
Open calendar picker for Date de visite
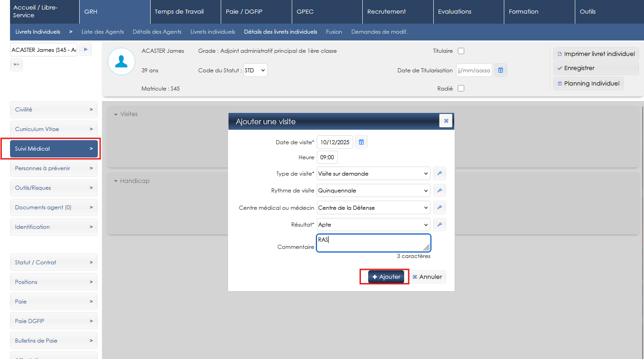tap(361, 142)
